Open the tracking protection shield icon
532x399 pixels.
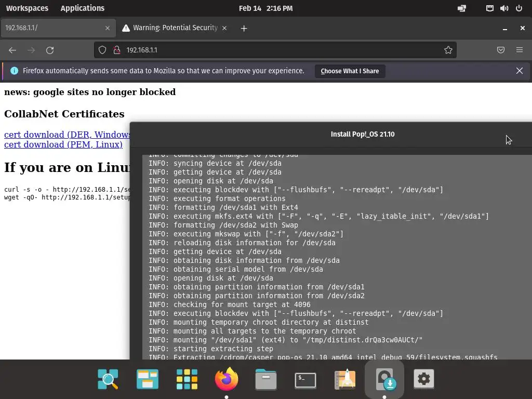pos(102,50)
